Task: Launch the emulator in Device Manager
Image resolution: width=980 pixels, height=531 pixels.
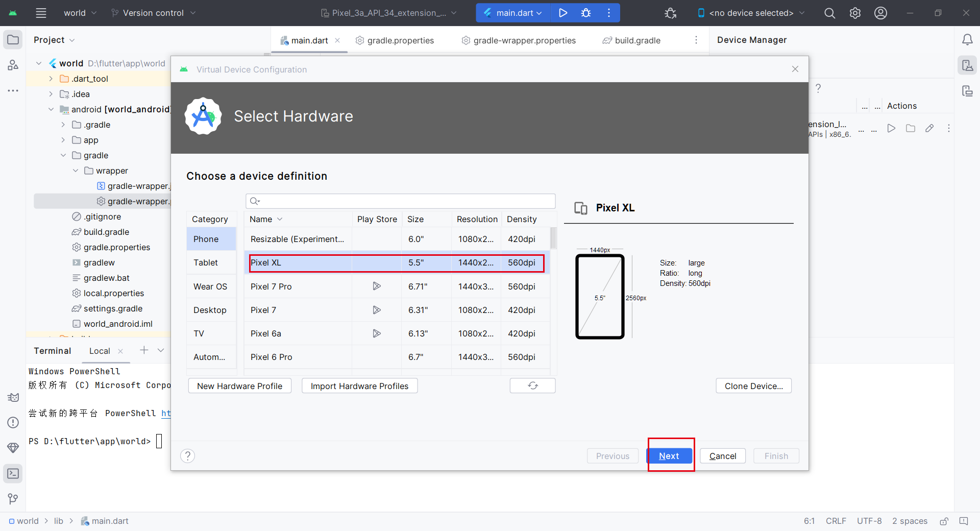Action: point(891,128)
